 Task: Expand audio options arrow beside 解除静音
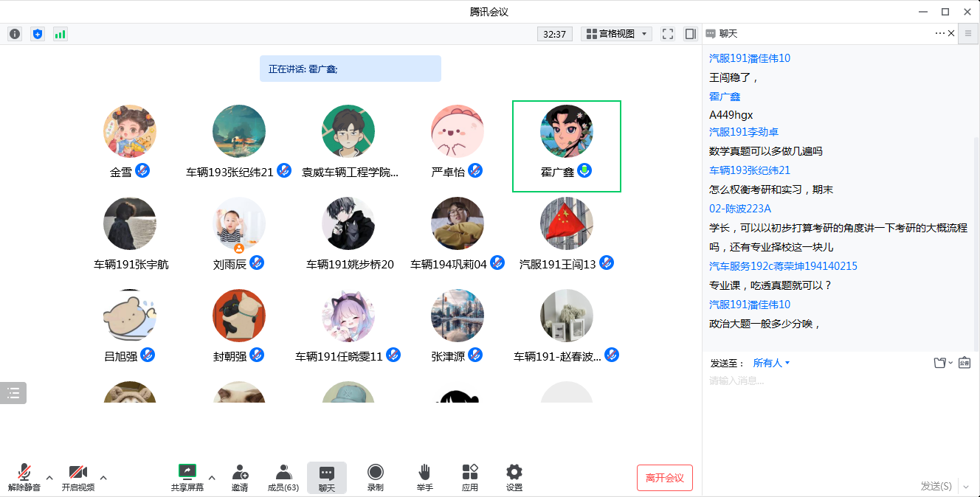click(49, 477)
